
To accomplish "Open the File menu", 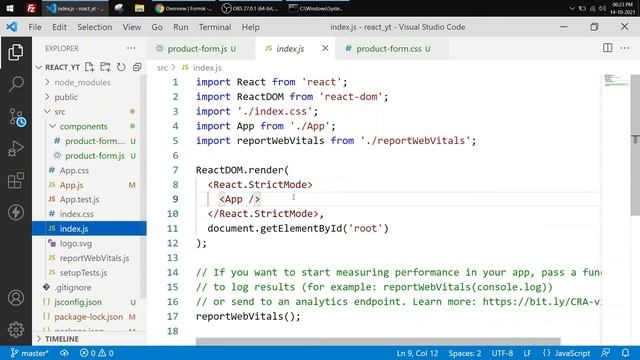I will [35, 27].
